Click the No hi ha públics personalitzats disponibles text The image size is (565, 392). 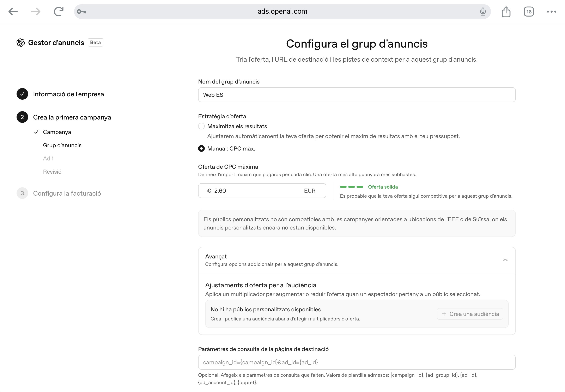coord(266,310)
